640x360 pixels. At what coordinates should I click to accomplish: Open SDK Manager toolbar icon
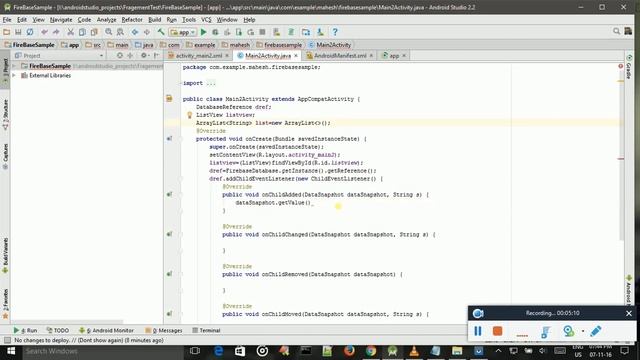320,32
